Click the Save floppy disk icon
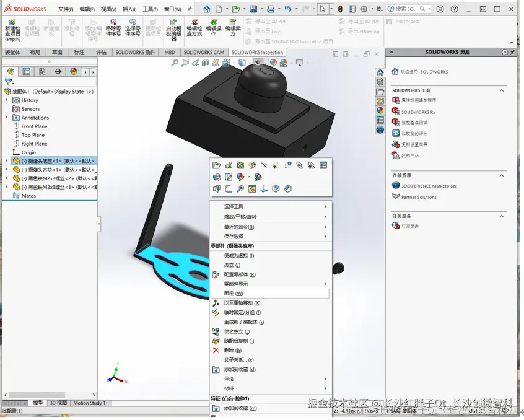This screenshot has width=524, height=420. [x=253, y=9]
